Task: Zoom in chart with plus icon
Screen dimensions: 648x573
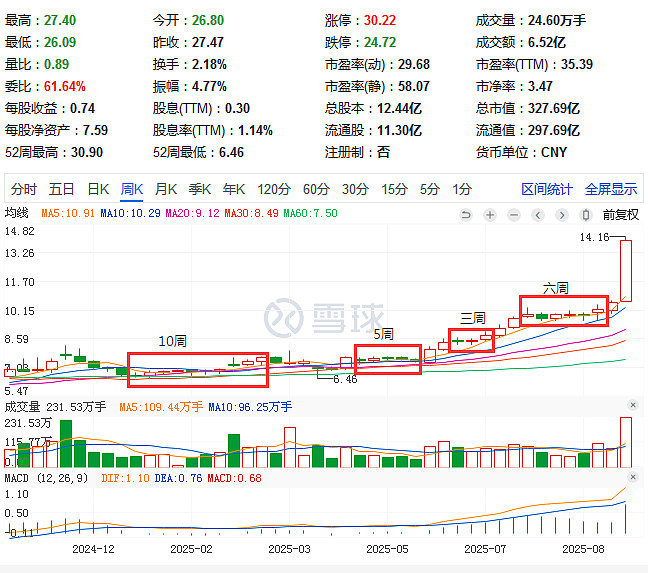Action: [x=490, y=215]
